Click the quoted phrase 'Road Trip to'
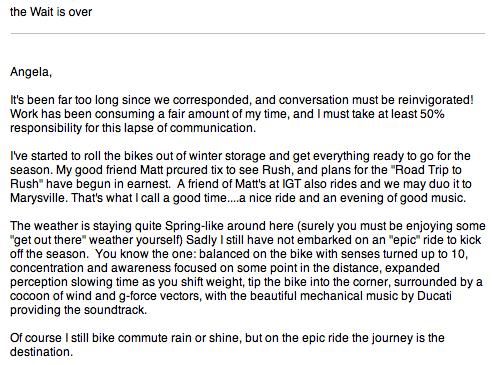The image size is (492, 365). (428, 170)
